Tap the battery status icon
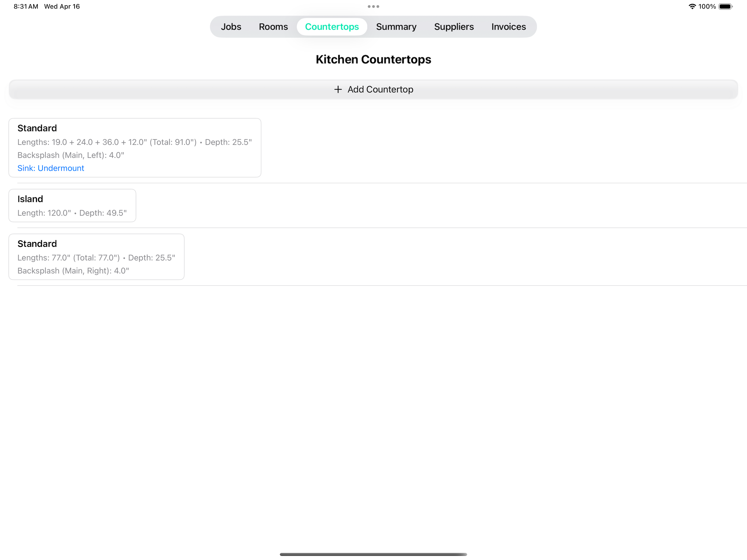Screen dimensions: 747x560 [x=725, y=6]
